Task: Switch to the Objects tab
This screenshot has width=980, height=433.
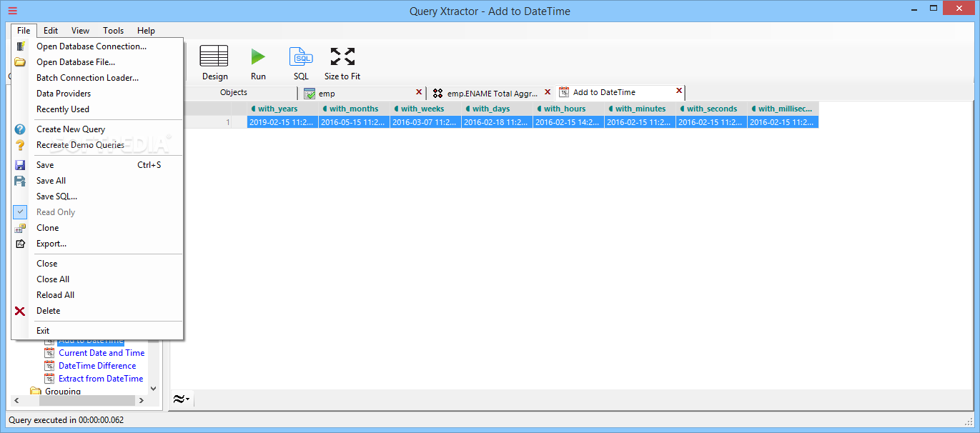Action: point(234,93)
